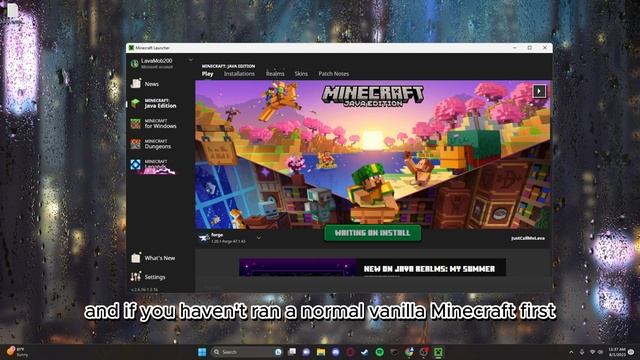The height and width of the screenshot is (360, 640).
Task: Open Task View on the taskbar
Action: pos(292,352)
